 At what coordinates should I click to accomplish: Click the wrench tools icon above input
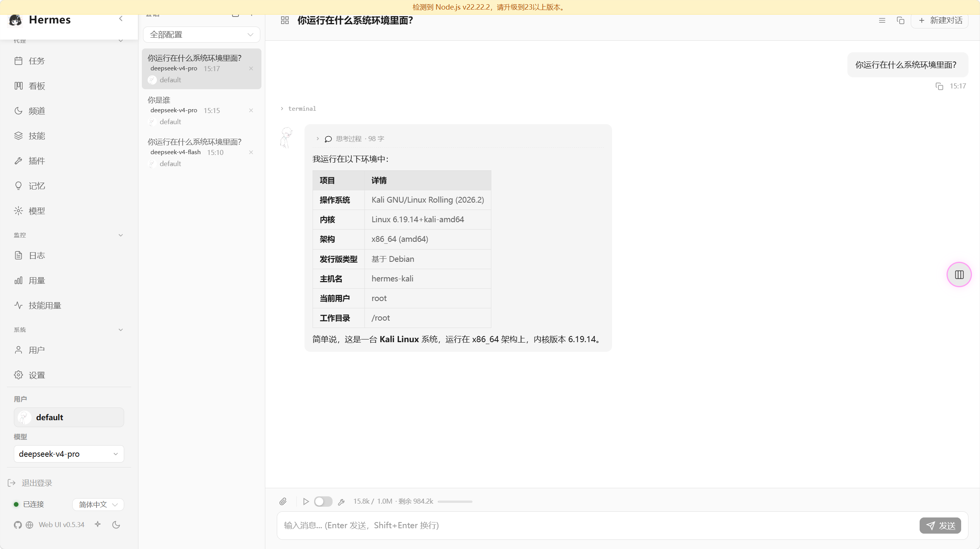click(341, 502)
